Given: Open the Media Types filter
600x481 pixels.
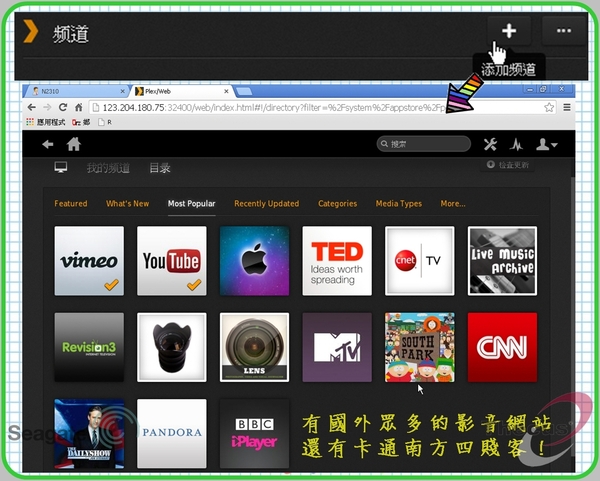Looking at the screenshot, I should [399, 204].
